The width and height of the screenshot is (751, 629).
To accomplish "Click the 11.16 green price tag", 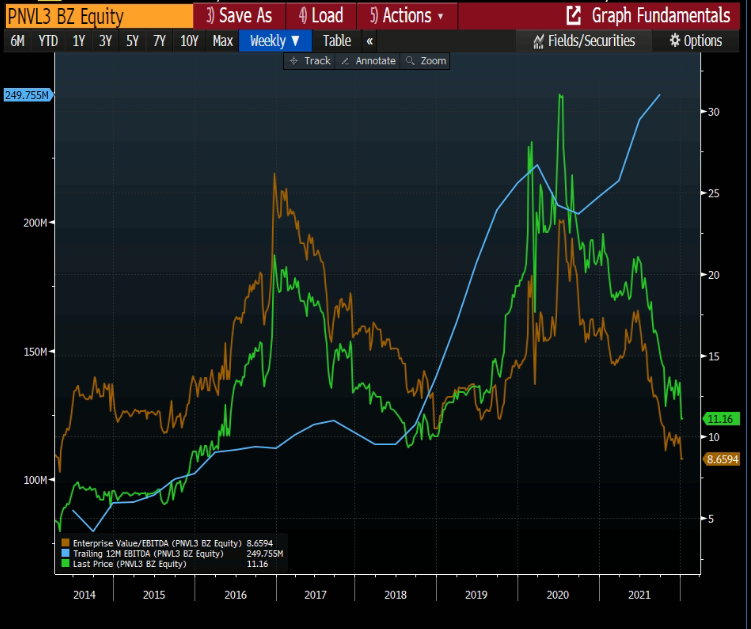I will (x=721, y=419).
